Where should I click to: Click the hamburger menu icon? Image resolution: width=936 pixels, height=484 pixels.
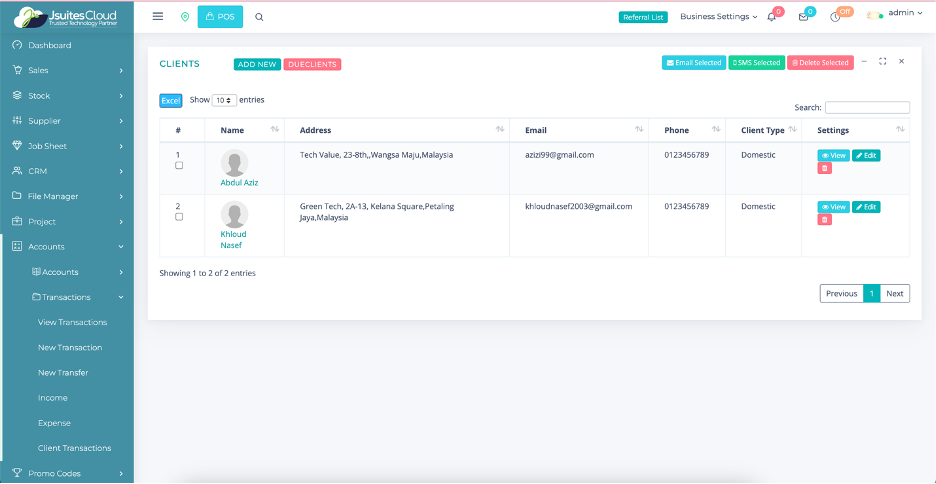coord(157,16)
